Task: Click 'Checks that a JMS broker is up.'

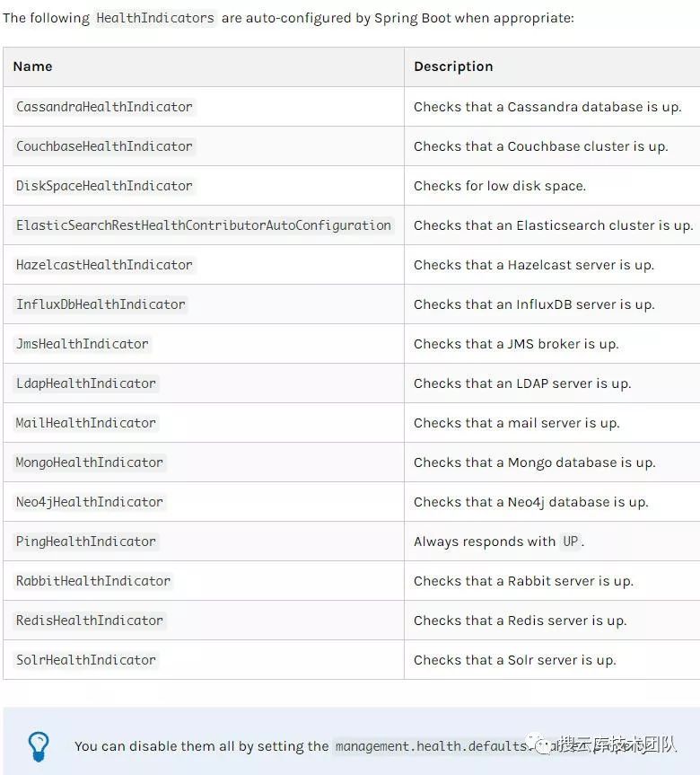Action: point(516,345)
